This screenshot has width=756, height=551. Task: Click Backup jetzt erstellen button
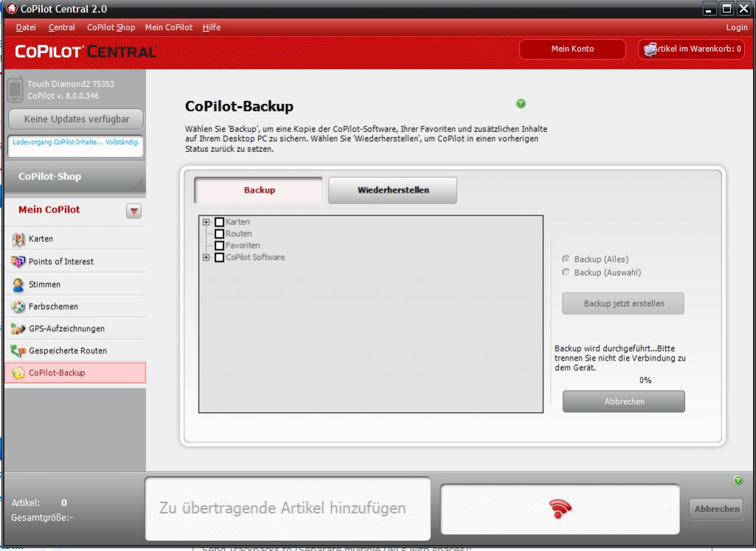click(x=623, y=303)
